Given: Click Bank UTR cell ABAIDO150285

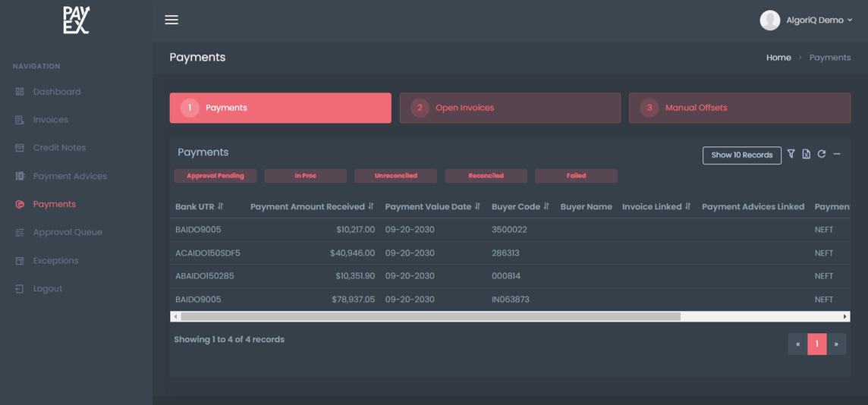Looking at the screenshot, I should [x=205, y=276].
